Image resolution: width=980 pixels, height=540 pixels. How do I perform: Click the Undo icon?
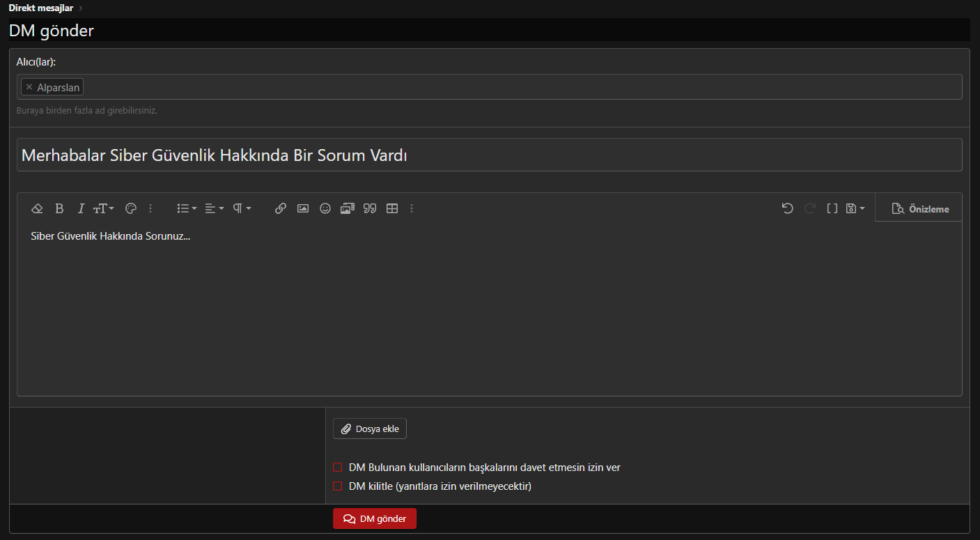coord(788,208)
